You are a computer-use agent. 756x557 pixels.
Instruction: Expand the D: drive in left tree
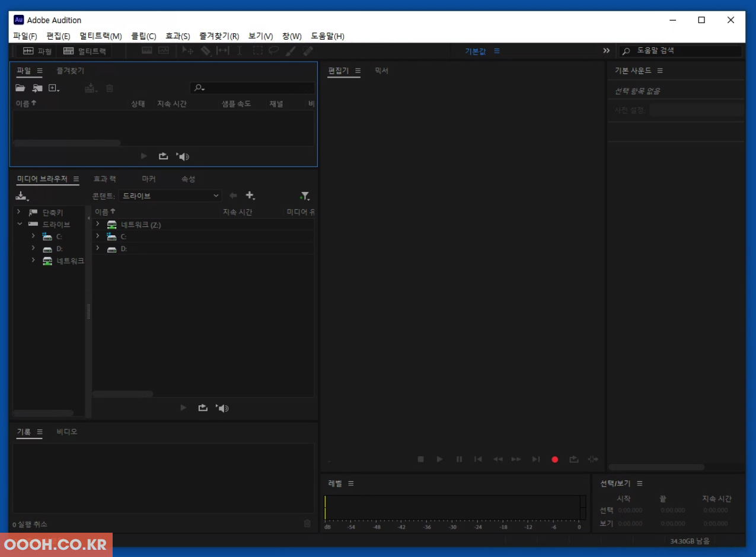[x=34, y=248]
